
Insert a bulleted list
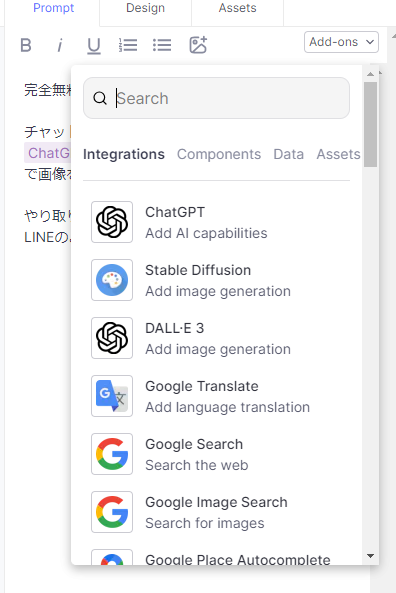tap(162, 45)
